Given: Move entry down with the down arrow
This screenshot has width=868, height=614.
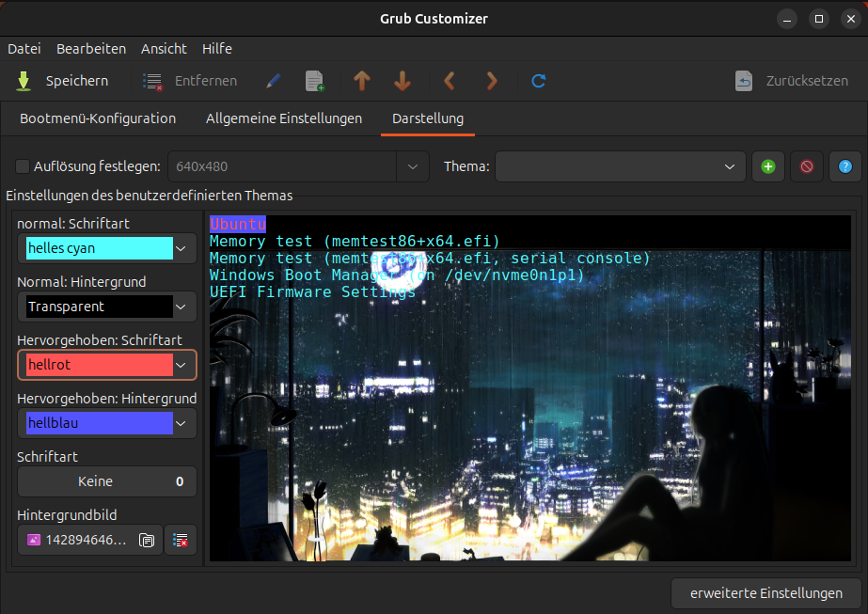Looking at the screenshot, I should pyautogui.click(x=402, y=82).
